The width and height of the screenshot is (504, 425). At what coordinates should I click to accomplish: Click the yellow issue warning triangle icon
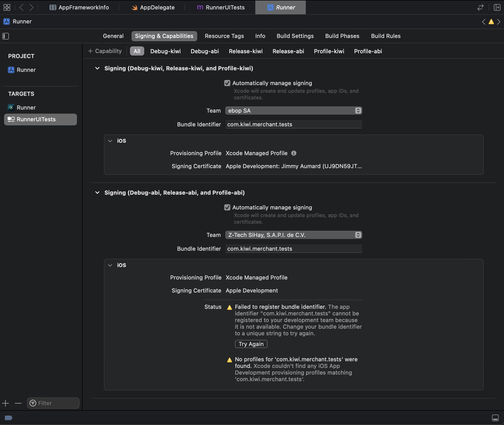coord(491,22)
